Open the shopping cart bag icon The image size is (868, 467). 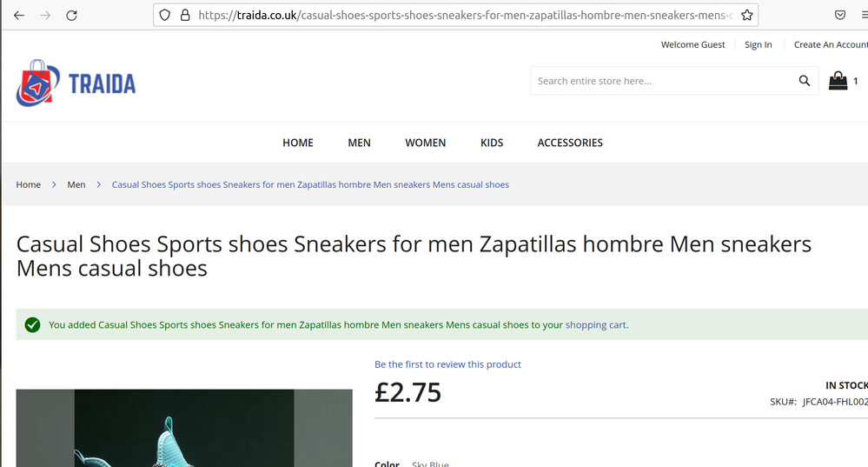(838, 81)
